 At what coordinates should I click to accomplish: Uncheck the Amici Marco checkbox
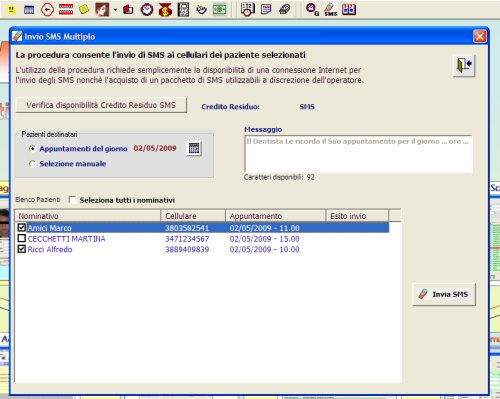coord(22,228)
